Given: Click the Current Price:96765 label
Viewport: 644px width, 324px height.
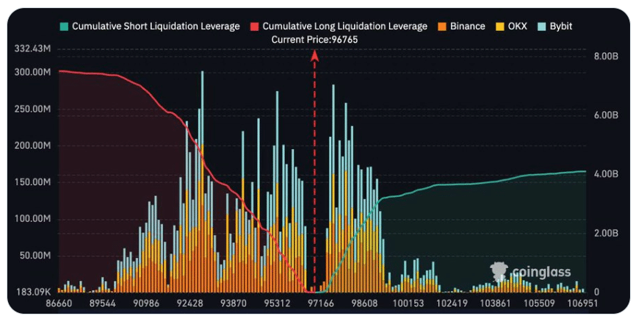Looking at the screenshot, I should [314, 40].
